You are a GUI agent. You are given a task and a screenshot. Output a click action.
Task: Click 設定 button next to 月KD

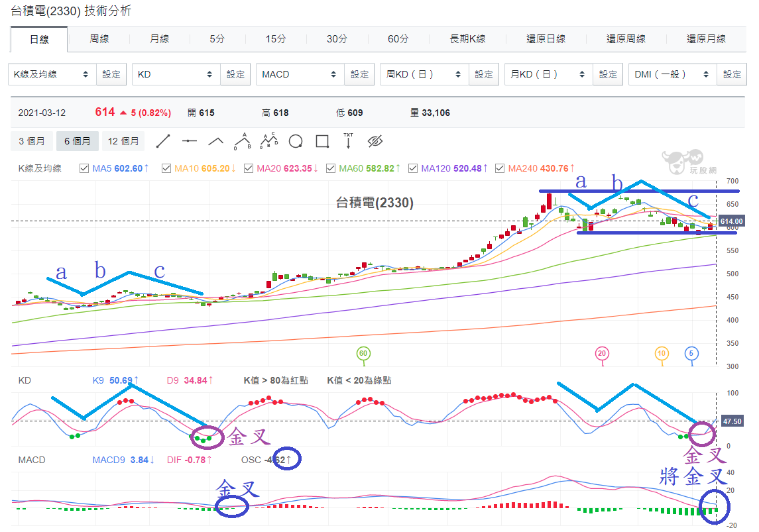tap(608, 74)
